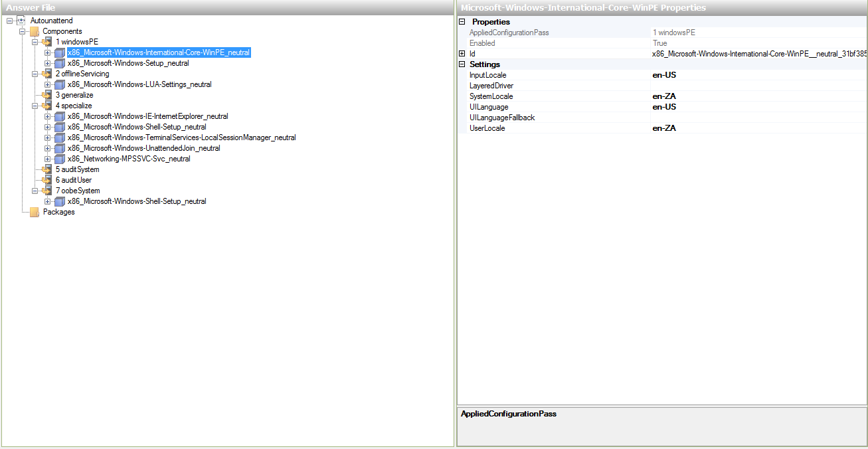Expand the specialize Shell-Setup_neutral node
Screen dimensions: 868x449
point(47,127)
